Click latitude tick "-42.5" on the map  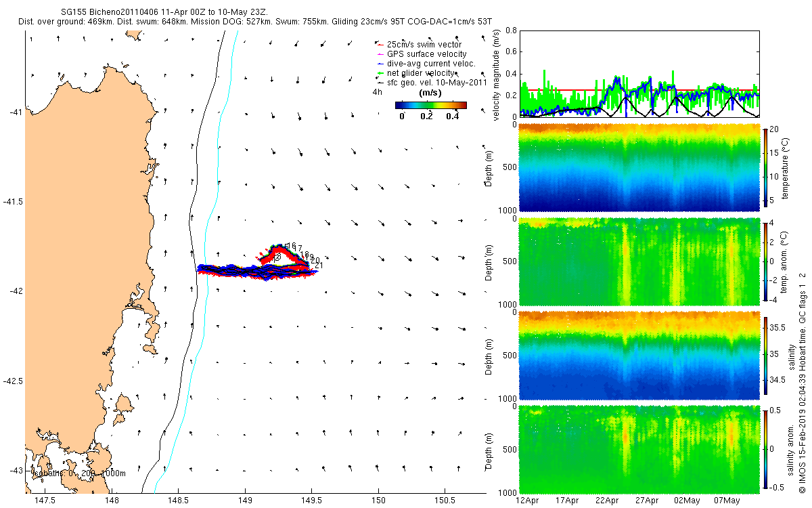click(13, 381)
